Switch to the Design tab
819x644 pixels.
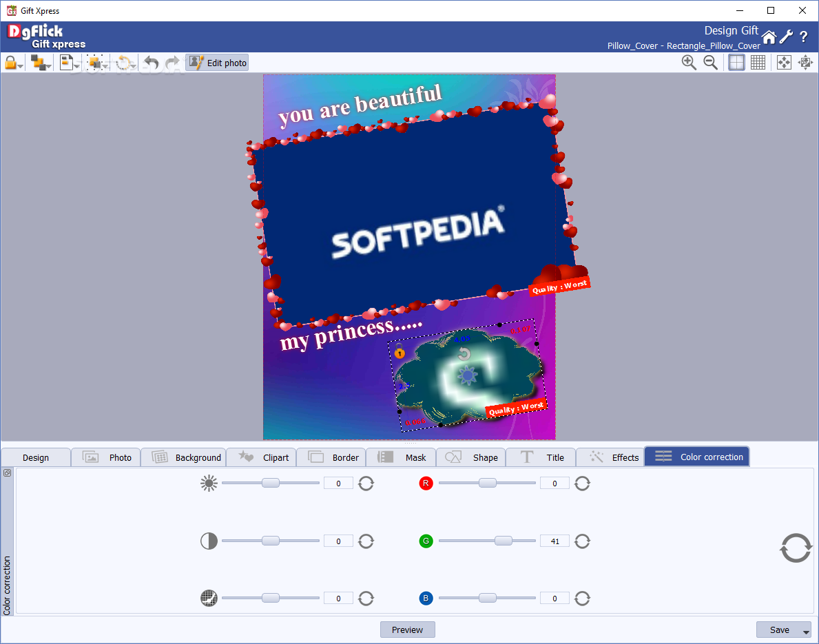[x=36, y=457]
